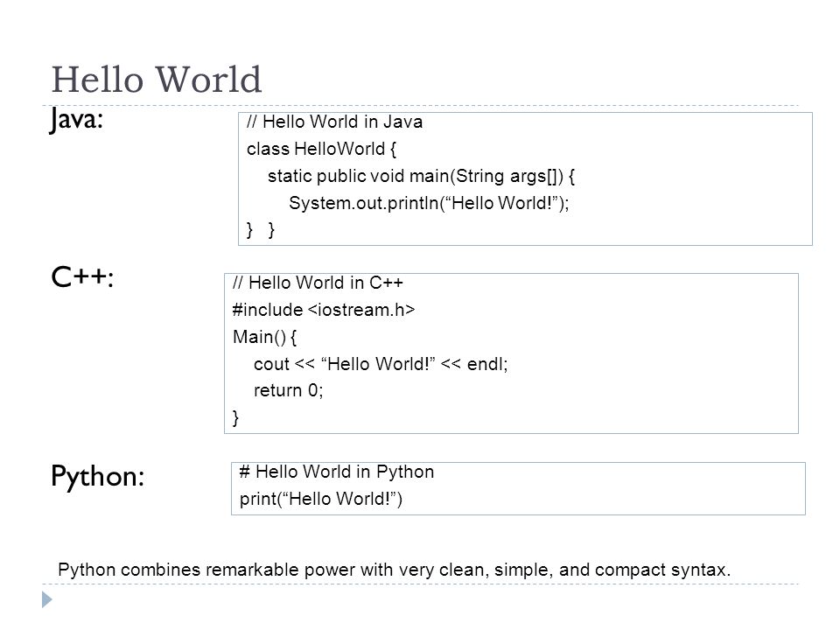Click the '// Hello World in Java' comment
The image size is (840, 630).
click(334, 122)
